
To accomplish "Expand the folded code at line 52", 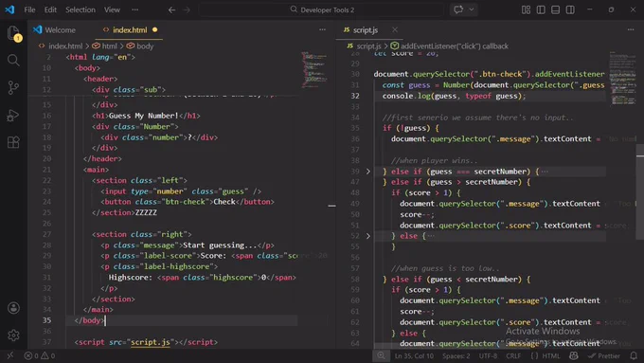I will tap(368, 236).
